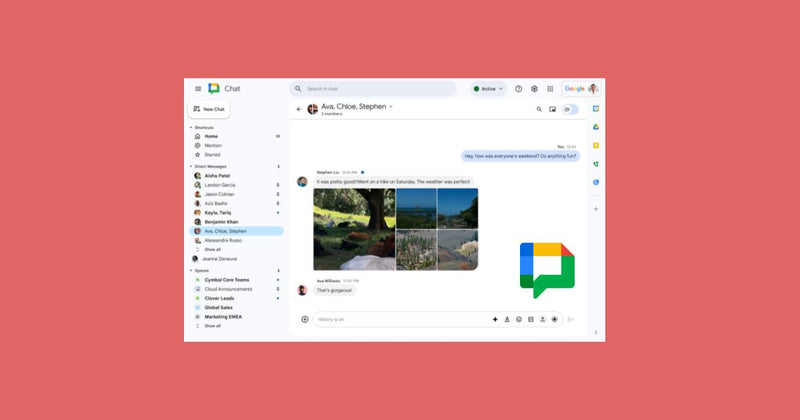
Task: Click the GIF icon in composer
Action: click(x=531, y=319)
